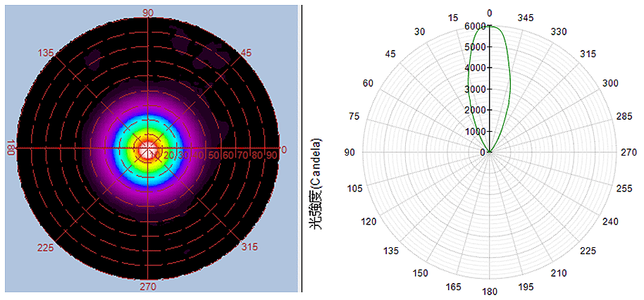Click the 90 degree label atop the heatmap

148,13
